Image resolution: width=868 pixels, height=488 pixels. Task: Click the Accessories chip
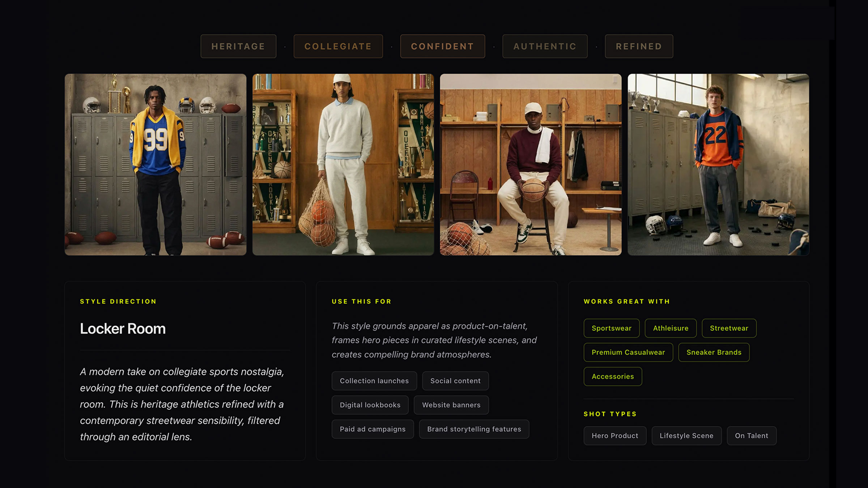point(613,377)
